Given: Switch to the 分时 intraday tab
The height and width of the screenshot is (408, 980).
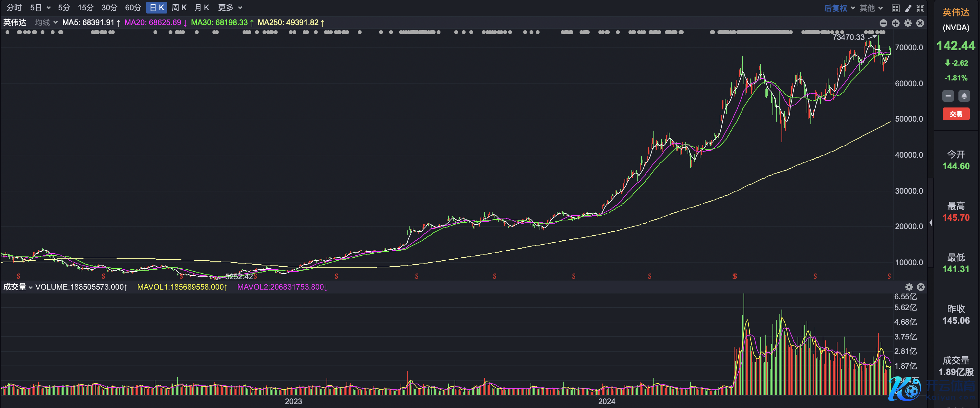Looking at the screenshot, I should click(x=14, y=8).
